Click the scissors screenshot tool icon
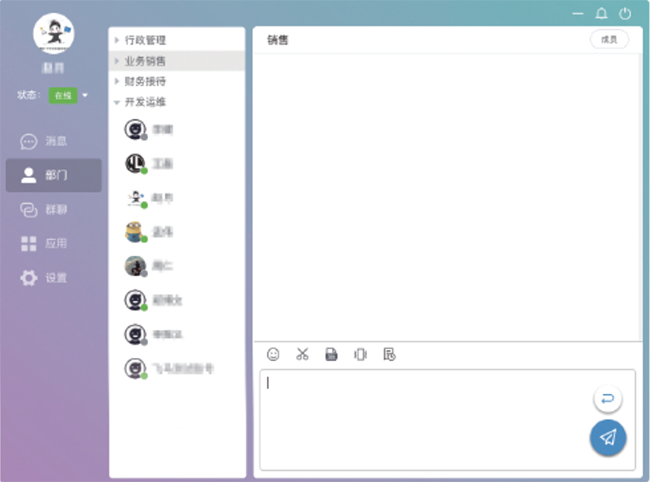This screenshot has width=650, height=482. tap(302, 354)
